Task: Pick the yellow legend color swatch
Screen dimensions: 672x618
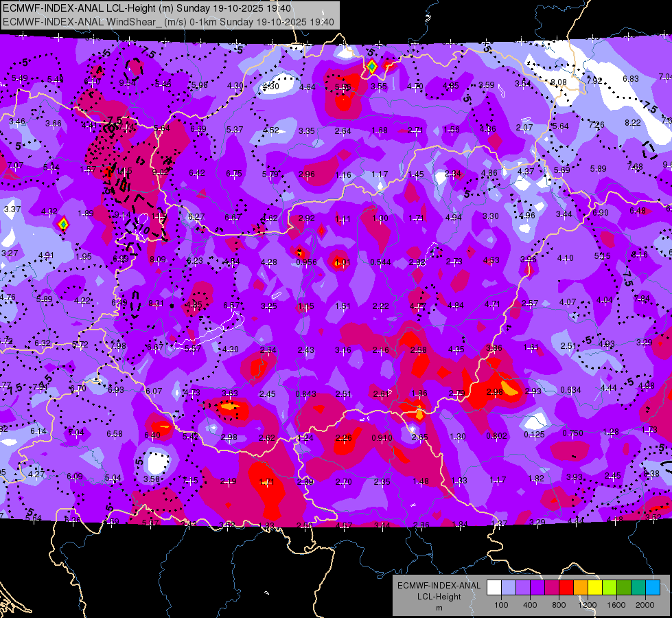Action: tap(595, 588)
